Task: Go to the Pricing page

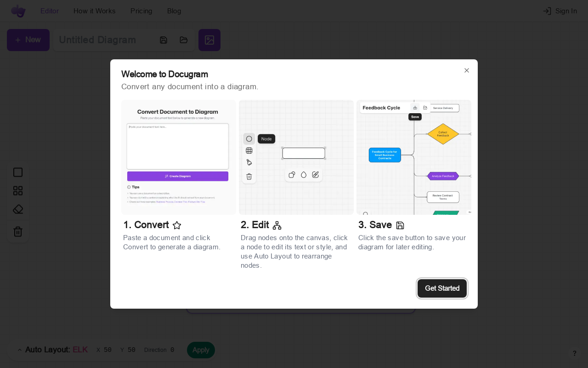Action: tap(141, 11)
